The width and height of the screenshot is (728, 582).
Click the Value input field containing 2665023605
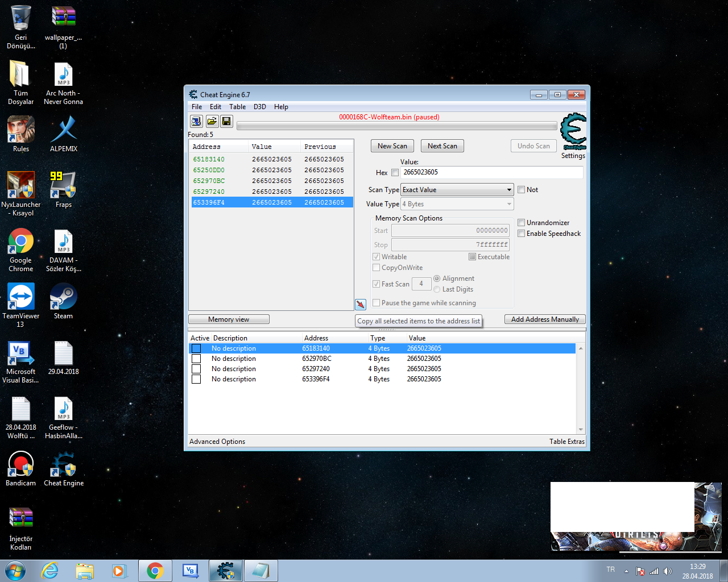492,172
